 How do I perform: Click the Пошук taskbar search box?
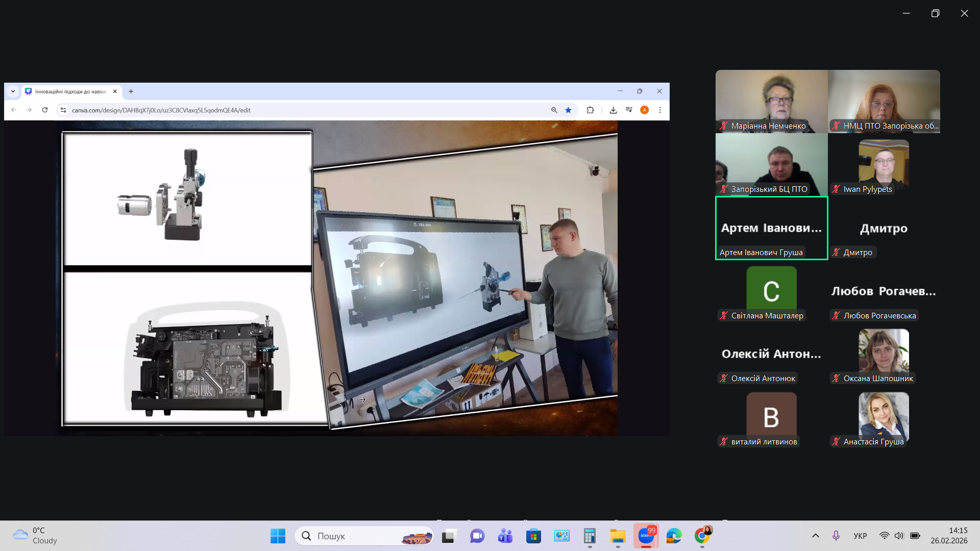pyautogui.click(x=364, y=536)
